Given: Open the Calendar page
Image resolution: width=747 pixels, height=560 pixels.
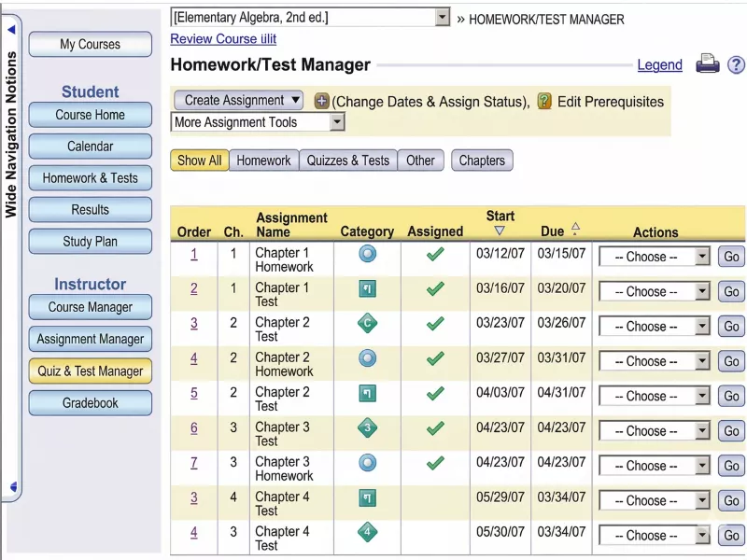Looking at the screenshot, I should pyautogui.click(x=90, y=147).
